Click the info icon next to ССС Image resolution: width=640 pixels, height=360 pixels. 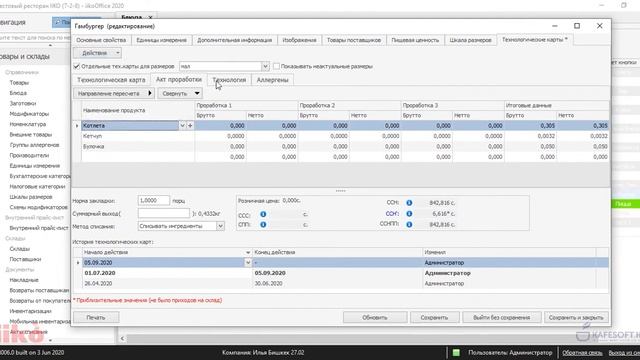(x=263, y=214)
